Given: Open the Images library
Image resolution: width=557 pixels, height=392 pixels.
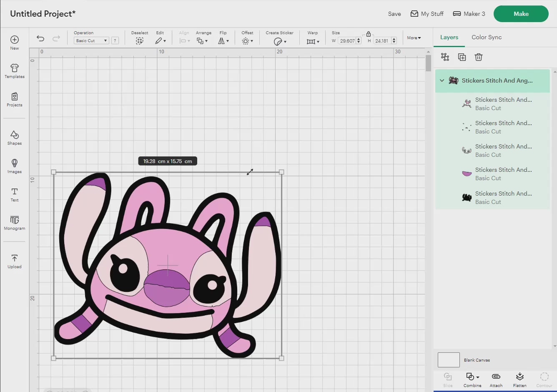Looking at the screenshot, I should tap(15, 166).
